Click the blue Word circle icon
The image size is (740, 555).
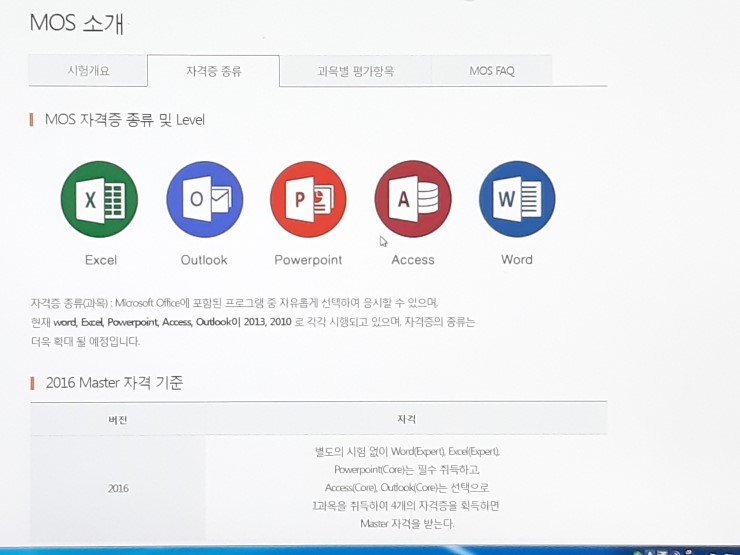pos(517,199)
